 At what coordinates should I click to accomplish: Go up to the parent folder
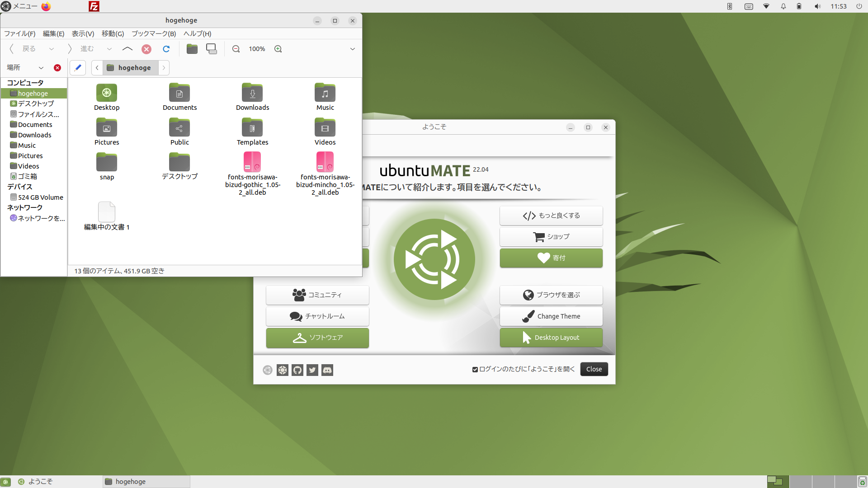coord(127,49)
